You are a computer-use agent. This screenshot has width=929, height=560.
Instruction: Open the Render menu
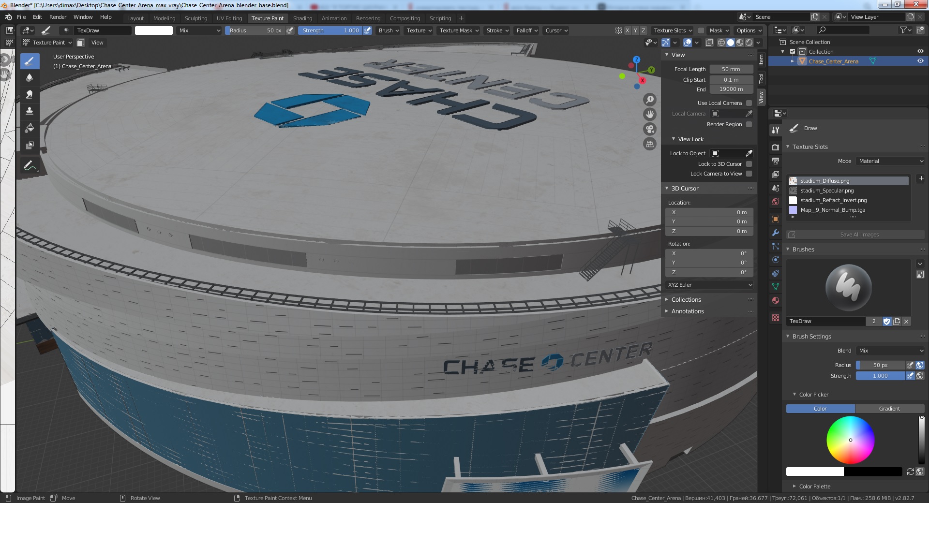click(x=58, y=17)
